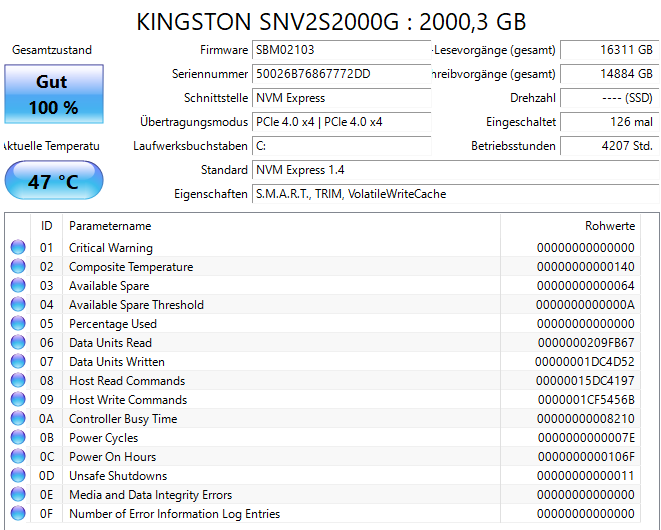Click raw value 0000001CF5456B
The width and height of the screenshot is (661, 530).
click(586, 400)
